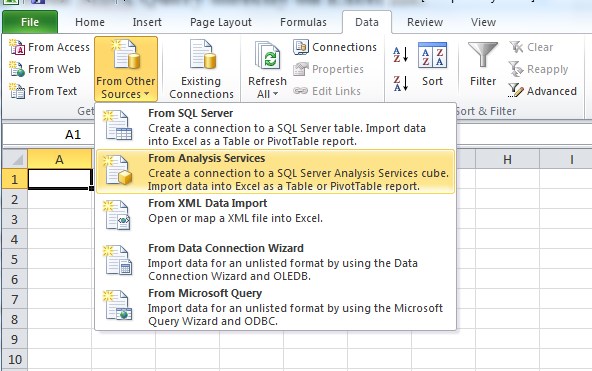Image resolution: width=592 pixels, height=371 pixels.
Task: Select row 7 header
Action: 15,299
